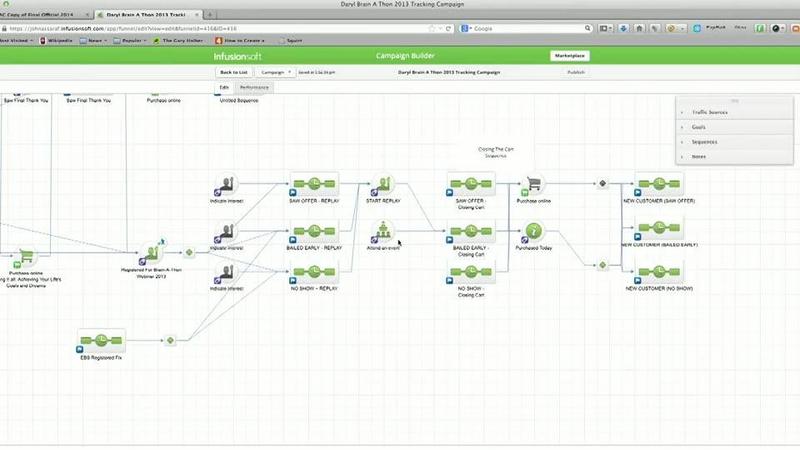Select Indicate interest goal left of NO SHOW - REPLAY
Viewport: 800px width, 450px height.
[226, 272]
